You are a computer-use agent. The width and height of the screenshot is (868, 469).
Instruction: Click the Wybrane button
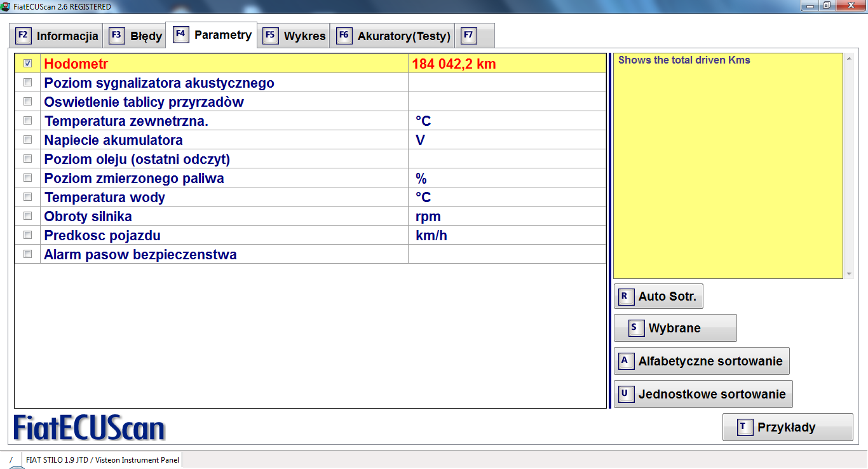[675, 328]
